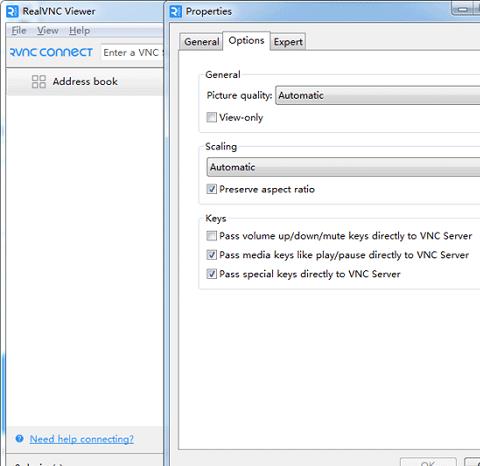Switch to the General tab
480x466 pixels.
(x=201, y=42)
